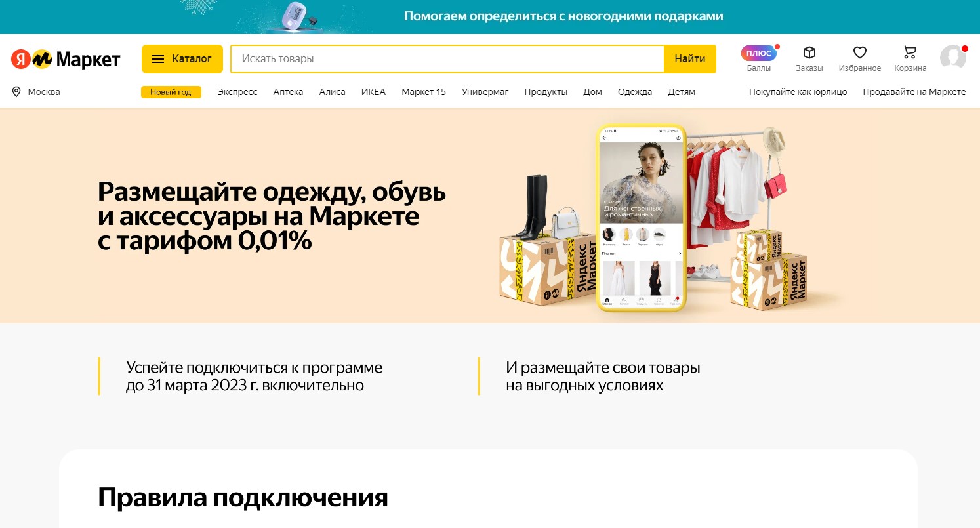Click the Продавайте на Маркете link
Image resolution: width=980 pixels, height=528 pixels.
[x=914, y=92]
